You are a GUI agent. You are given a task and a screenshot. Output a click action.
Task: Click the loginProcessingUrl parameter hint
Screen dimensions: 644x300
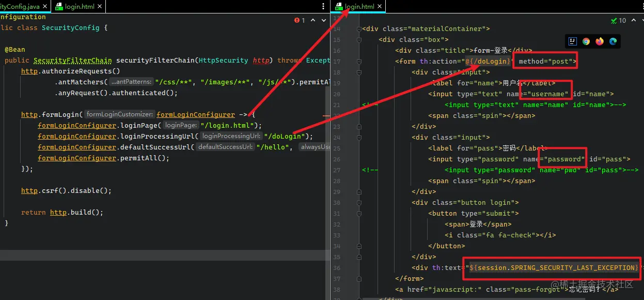[231, 137]
